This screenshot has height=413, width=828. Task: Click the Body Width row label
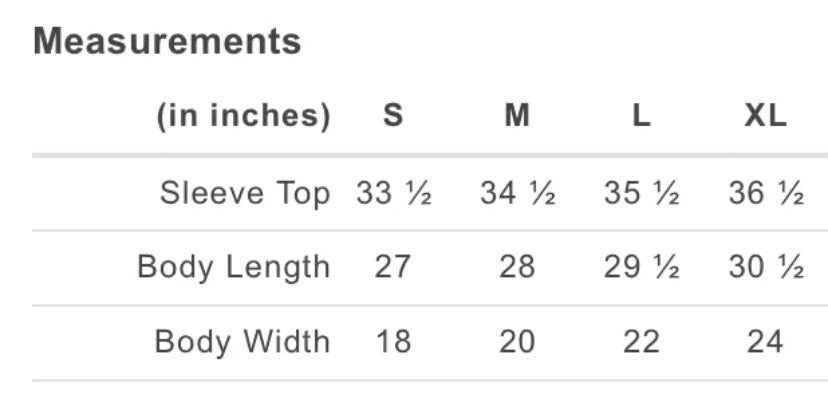pos(241,342)
